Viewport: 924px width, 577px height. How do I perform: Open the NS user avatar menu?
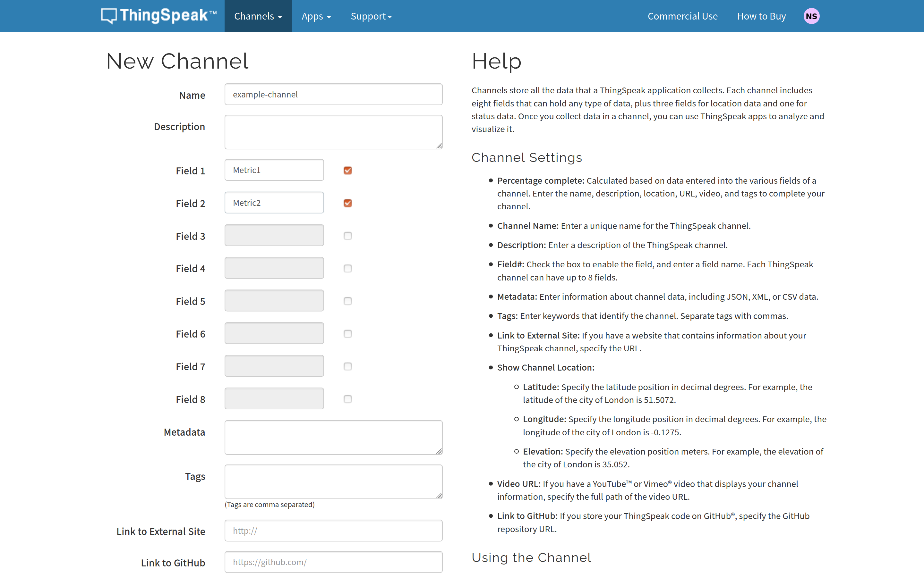[x=811, y=16]
